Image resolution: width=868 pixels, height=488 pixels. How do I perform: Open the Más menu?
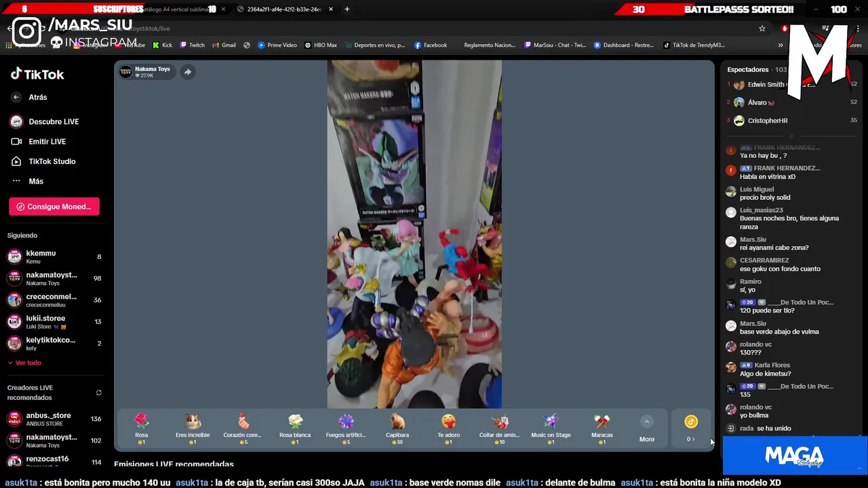27,181
